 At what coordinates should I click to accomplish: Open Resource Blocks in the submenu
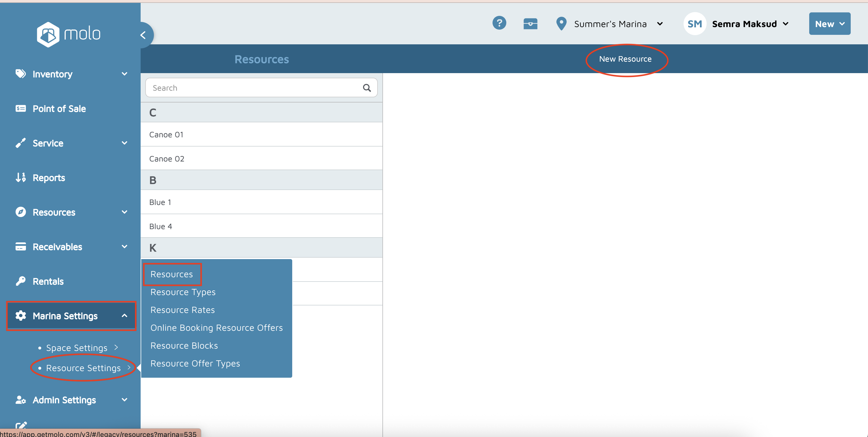[184, 345]
